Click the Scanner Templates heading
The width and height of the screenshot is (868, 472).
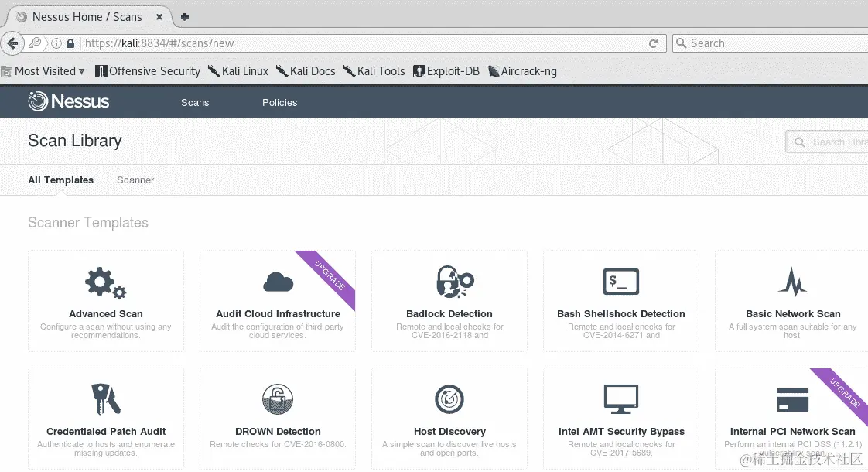click(88, 222)
